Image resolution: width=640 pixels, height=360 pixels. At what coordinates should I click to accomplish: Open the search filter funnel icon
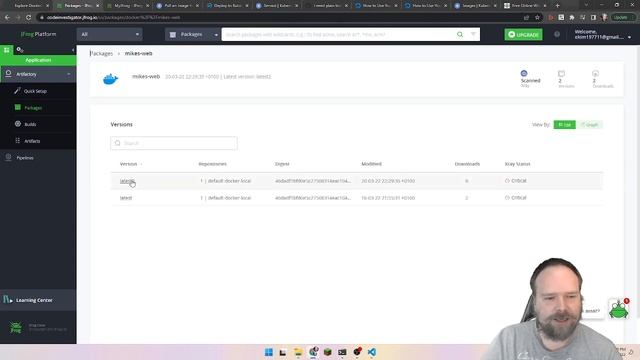(x=473, y=34)
